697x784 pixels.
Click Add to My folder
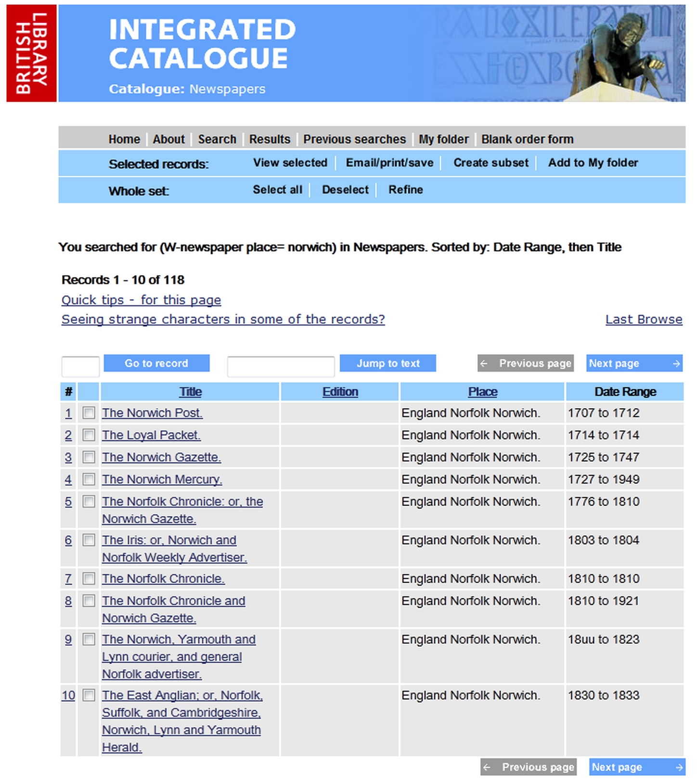click(593, 163)
